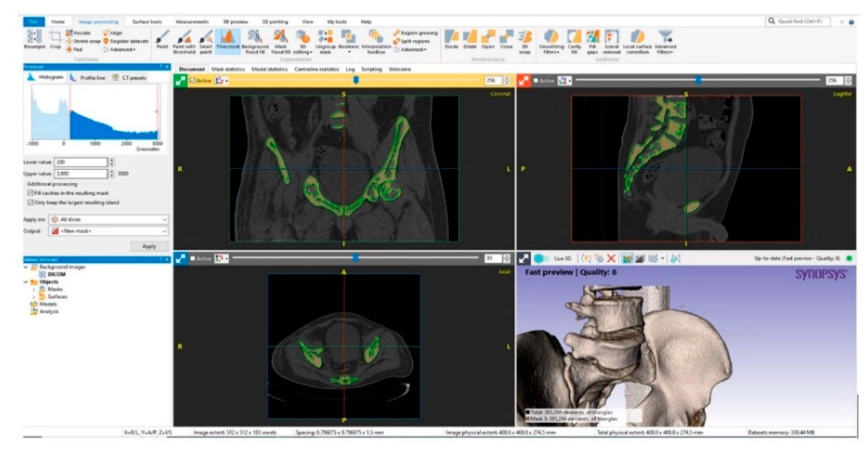Image resolution: width=868 pixels, height=457 pixels.
Task: Expand the Masks tree node
Action: click(34, 289)
